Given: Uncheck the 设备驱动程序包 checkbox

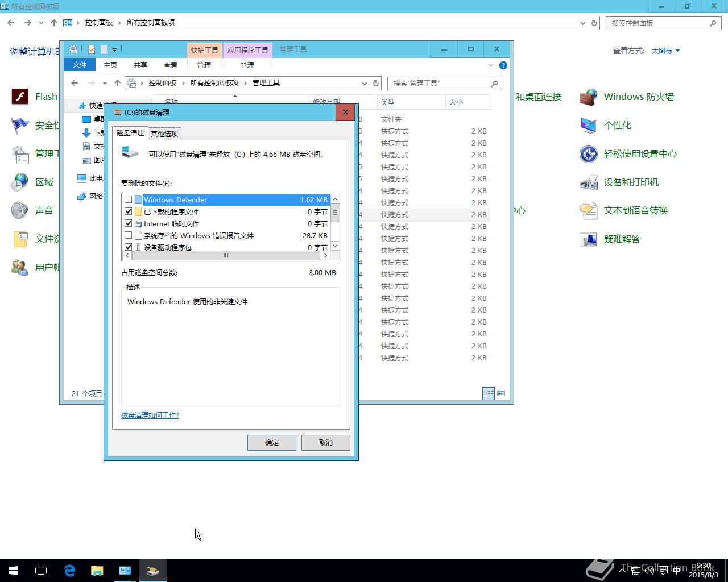Looking at the screenshot, I should coord(129,247).
